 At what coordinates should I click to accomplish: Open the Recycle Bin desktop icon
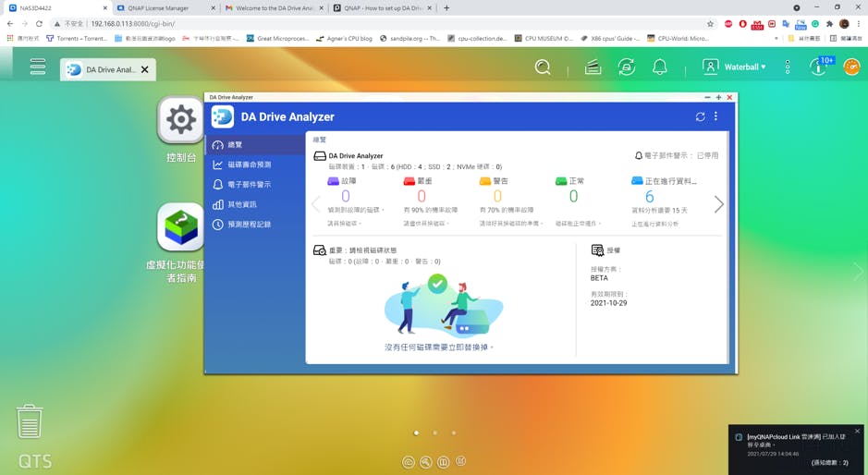(30, 420)
